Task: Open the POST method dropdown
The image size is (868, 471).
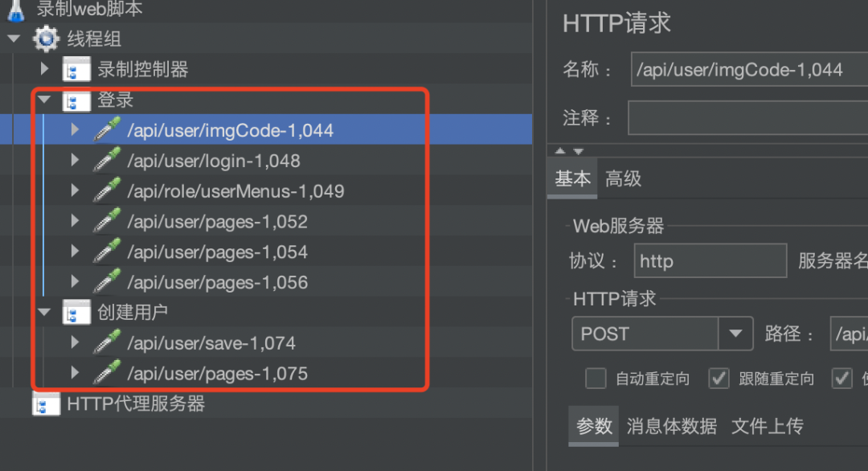Action: coord(735,334)
